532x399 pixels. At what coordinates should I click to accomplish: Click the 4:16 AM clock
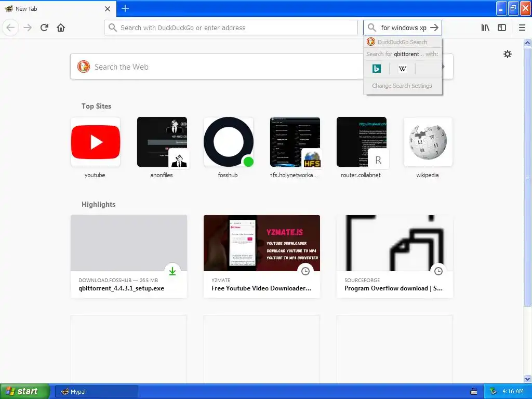[x=513, y=392]
